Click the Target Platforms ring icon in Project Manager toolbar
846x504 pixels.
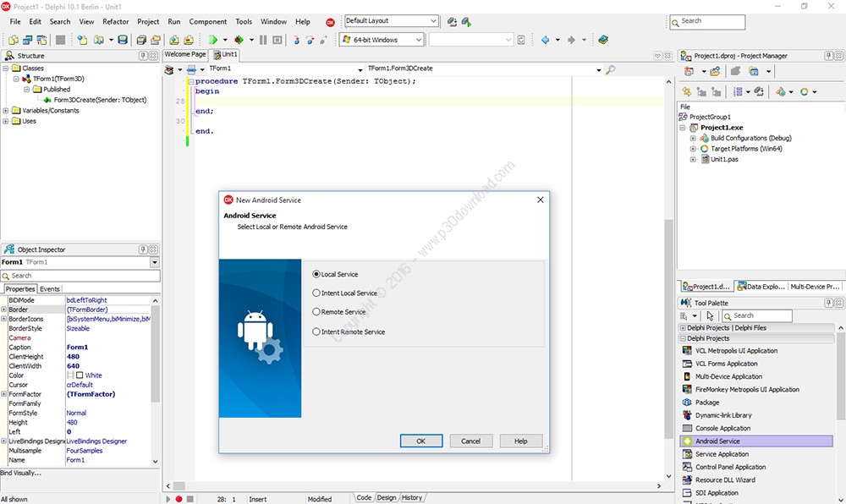point(804,91)
